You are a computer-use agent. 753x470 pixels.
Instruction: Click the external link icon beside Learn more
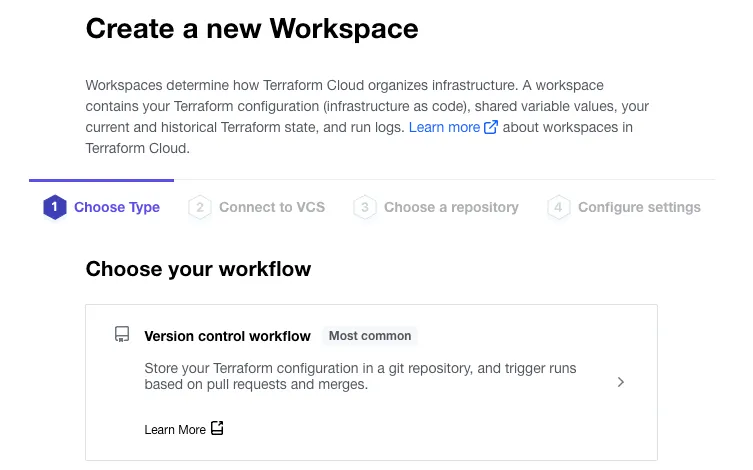491,128
